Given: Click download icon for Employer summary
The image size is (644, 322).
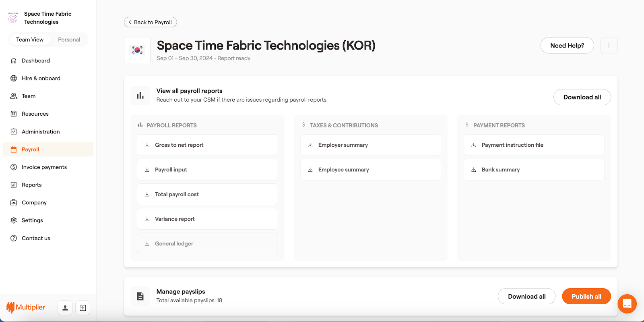Looking at the screenshot, I should click(x=310, y=145).
